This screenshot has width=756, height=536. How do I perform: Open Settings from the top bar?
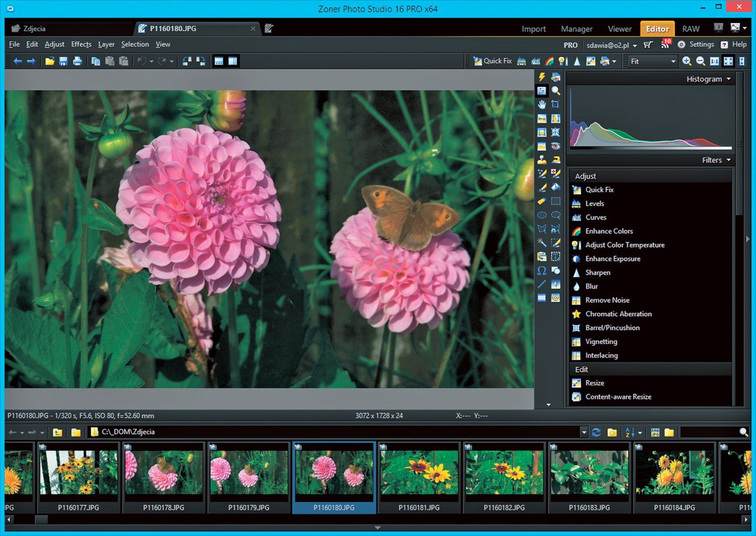pos(696,45)
